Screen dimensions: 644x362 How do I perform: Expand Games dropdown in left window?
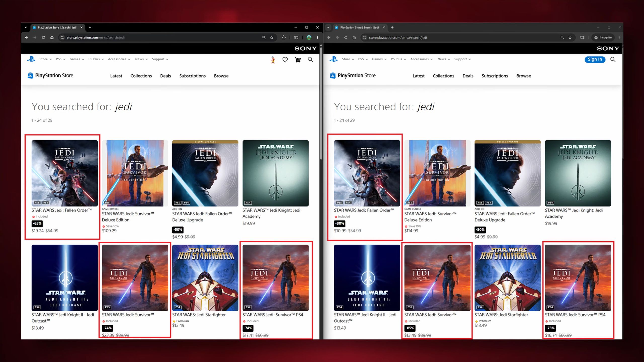77,59
